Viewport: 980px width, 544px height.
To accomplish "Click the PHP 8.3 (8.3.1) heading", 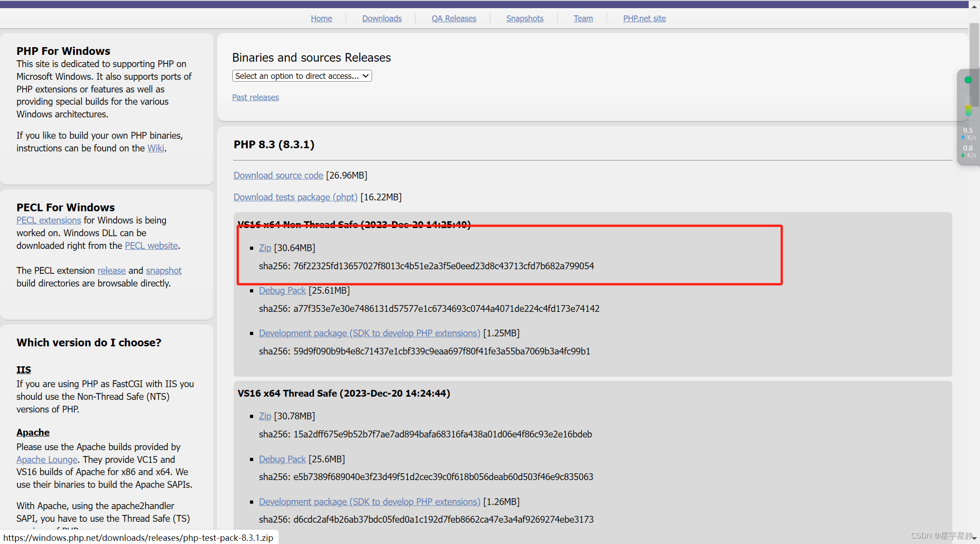I will [274, 145].
